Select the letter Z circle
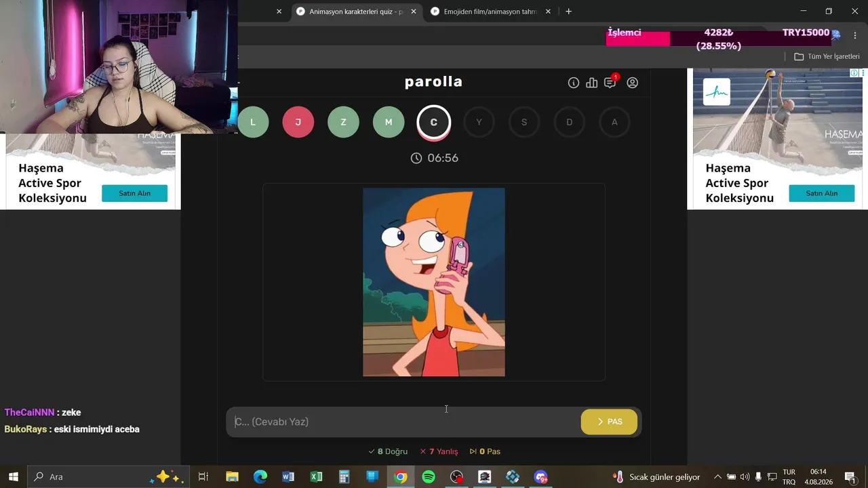Image resolution: width=868 pixels, height=488 pixels. pos(343,122)
